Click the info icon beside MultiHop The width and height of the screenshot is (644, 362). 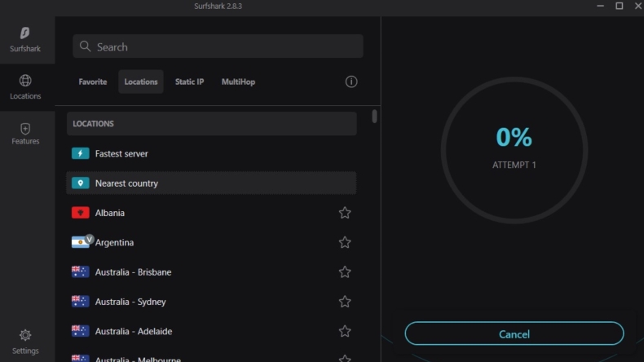pyautogui.click(x=351, y=82)
